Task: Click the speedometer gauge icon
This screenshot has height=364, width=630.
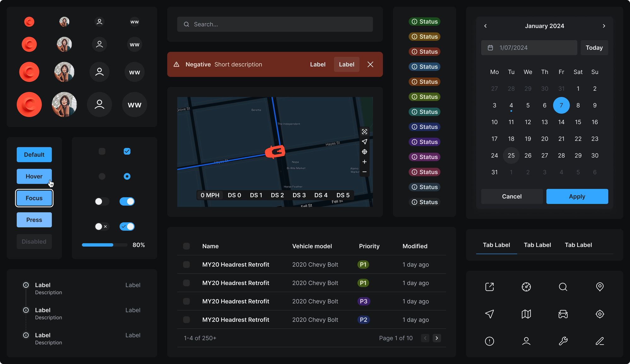Action: click(x=526, y=287)
